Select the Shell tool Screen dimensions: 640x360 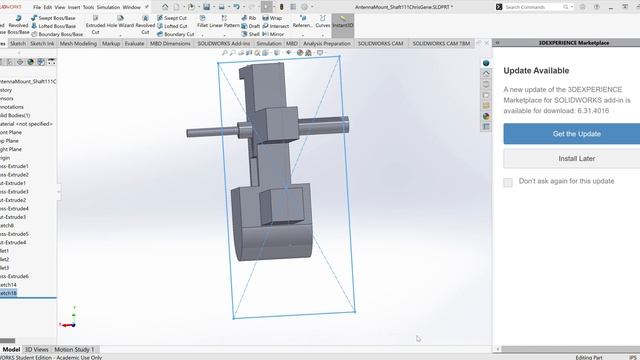[x=250, y=34]
